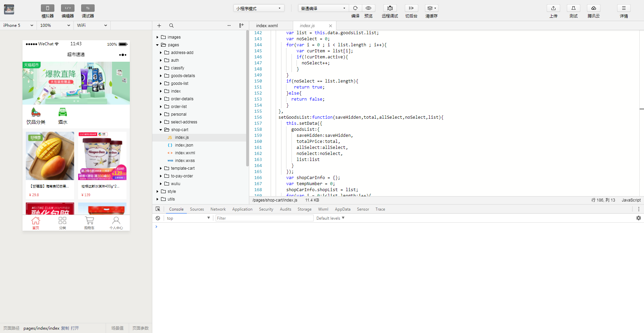Image resolution: width=644 pixels, height=333 pixels.
Task: Click the console Filter input field
Action: pos(264,218)
